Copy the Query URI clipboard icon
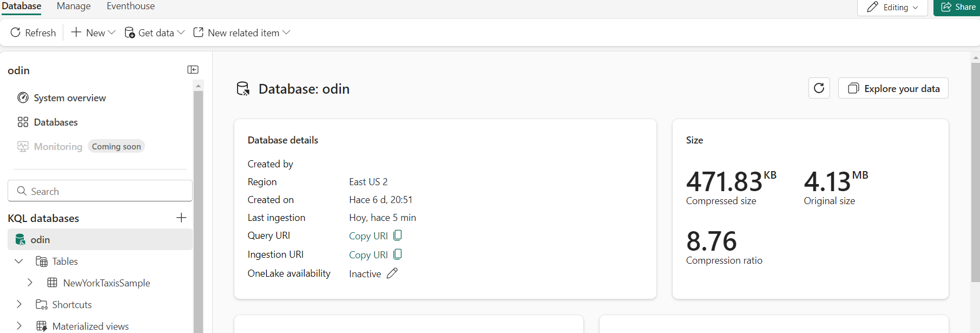Viewport: 980px width, 333px height. [x=398, y=236]
